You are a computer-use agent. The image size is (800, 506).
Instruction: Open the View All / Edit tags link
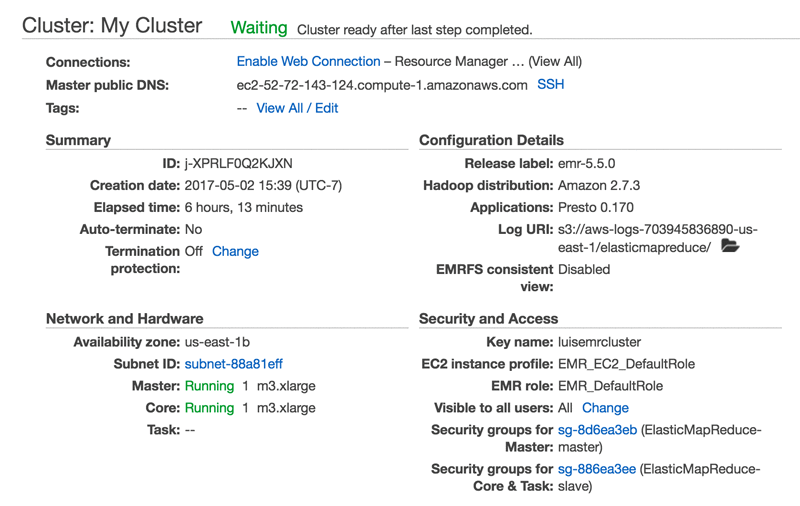pos(297,108)
